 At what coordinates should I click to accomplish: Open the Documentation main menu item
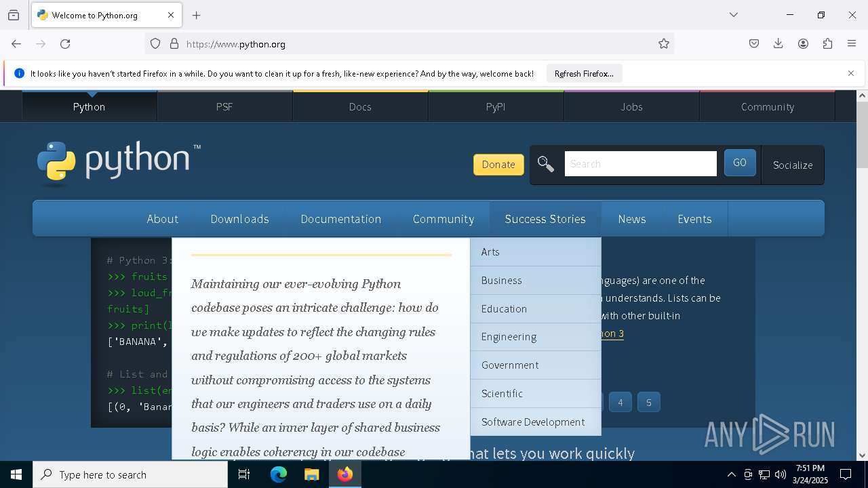[341, 219]
